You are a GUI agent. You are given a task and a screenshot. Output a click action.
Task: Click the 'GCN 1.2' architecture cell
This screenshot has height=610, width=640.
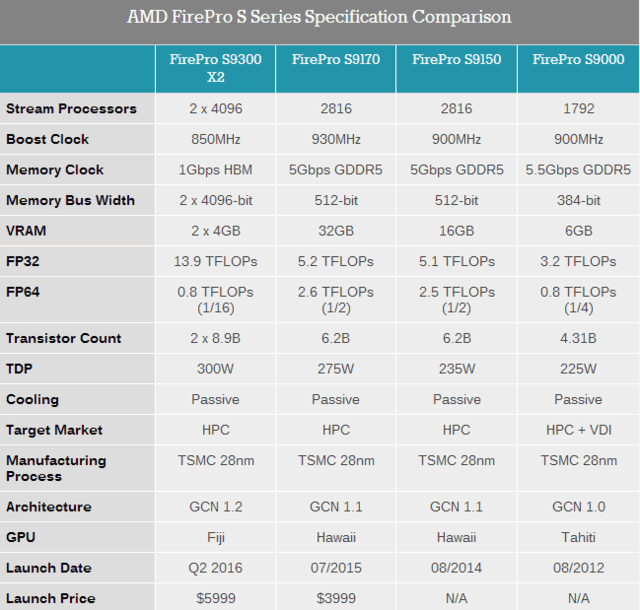215,507
